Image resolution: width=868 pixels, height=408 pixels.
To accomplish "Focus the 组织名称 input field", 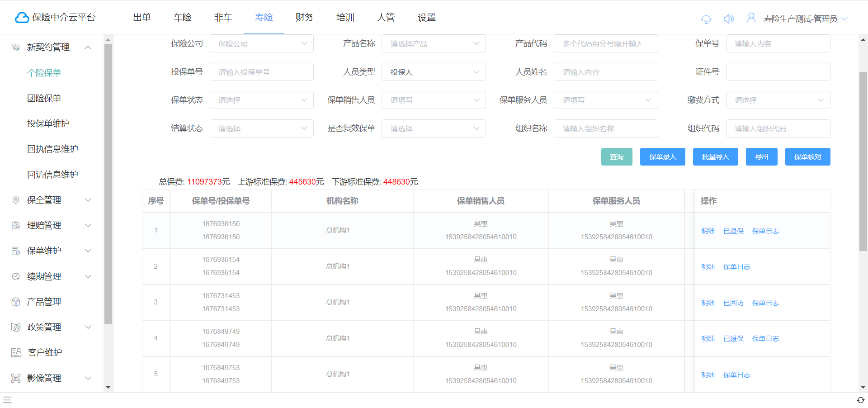I will coord(606,128).
